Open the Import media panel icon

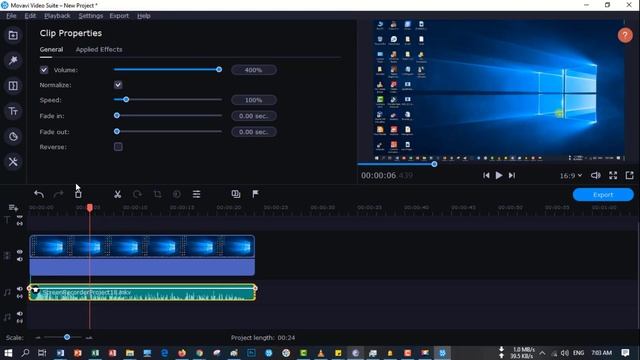(x=13, y=36)
